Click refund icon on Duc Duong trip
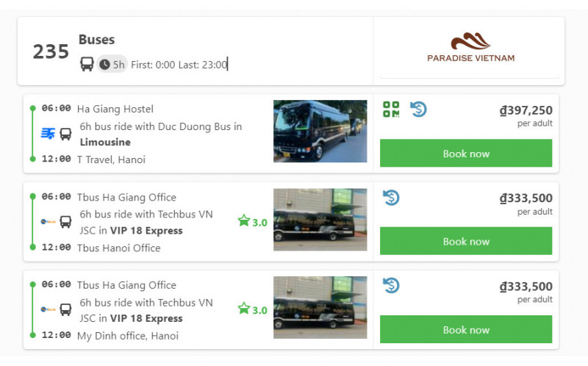 coord(418,110)
